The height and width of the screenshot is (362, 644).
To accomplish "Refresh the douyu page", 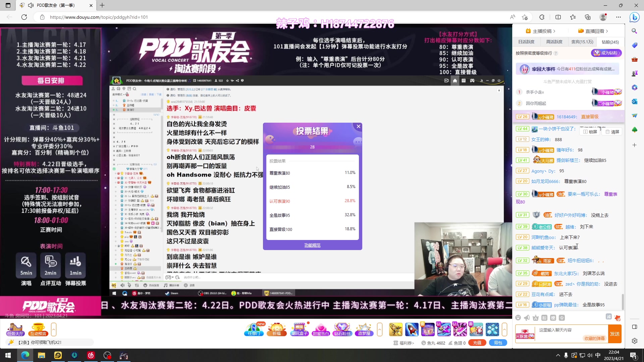I will (x=24, y=17).
